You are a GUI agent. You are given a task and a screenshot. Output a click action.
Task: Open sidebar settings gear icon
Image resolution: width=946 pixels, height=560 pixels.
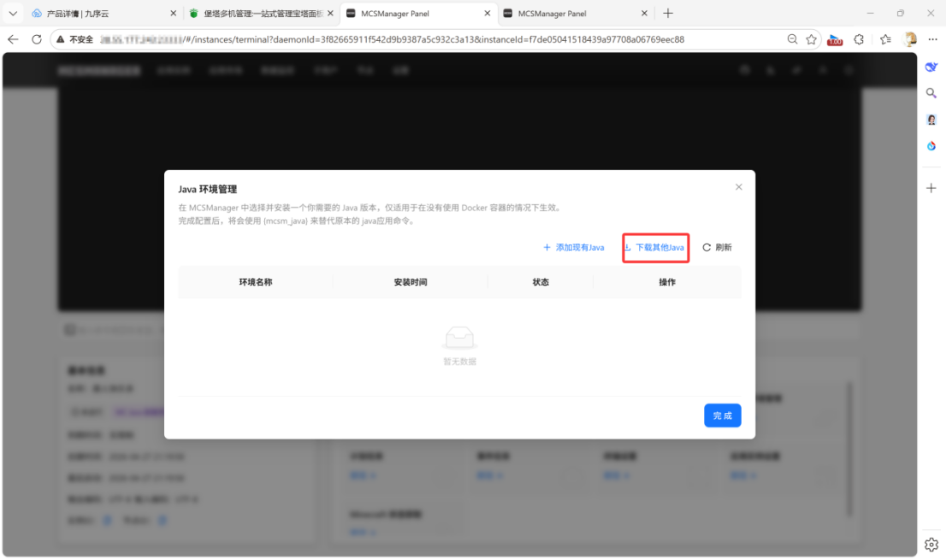coord(931,545)
